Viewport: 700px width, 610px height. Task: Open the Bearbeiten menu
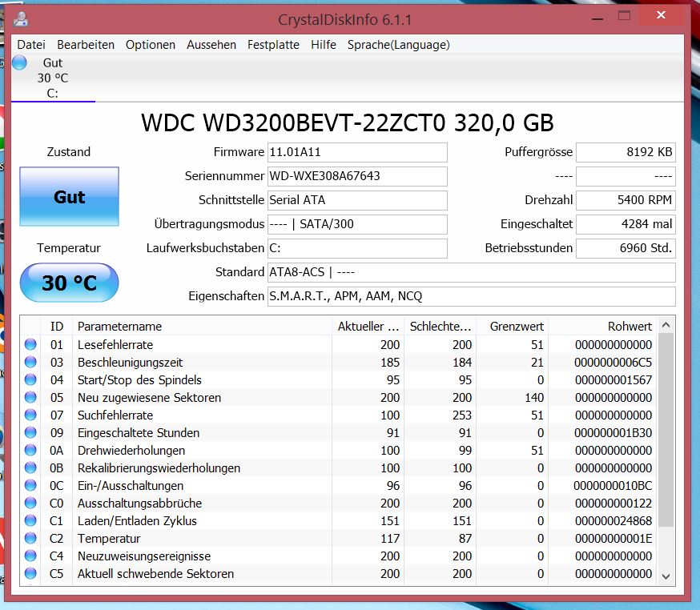click(86, 45)
